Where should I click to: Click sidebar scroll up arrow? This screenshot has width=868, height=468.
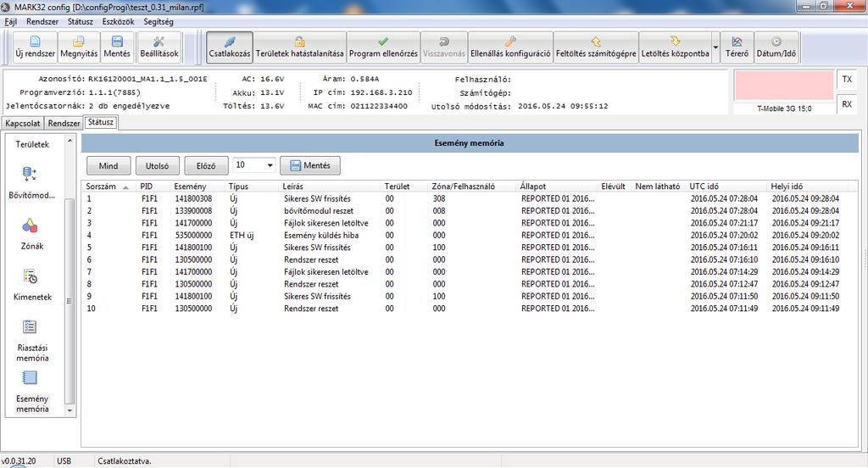click(x=70, y=141)
